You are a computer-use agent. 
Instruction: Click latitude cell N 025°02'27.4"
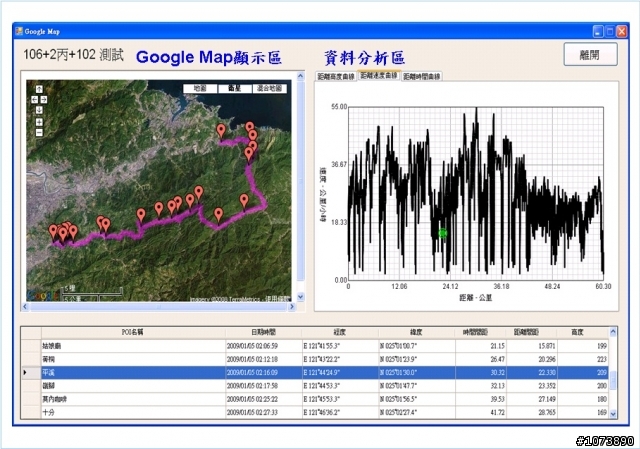416,412
